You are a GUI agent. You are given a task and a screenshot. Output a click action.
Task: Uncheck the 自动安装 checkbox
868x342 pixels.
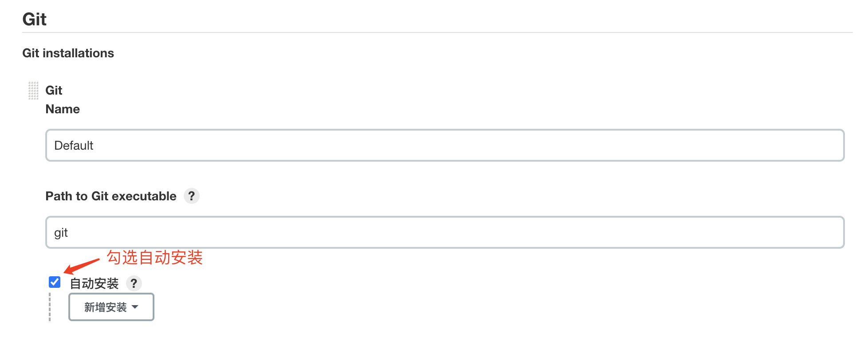pyautogui.click(x=55, y=282)
